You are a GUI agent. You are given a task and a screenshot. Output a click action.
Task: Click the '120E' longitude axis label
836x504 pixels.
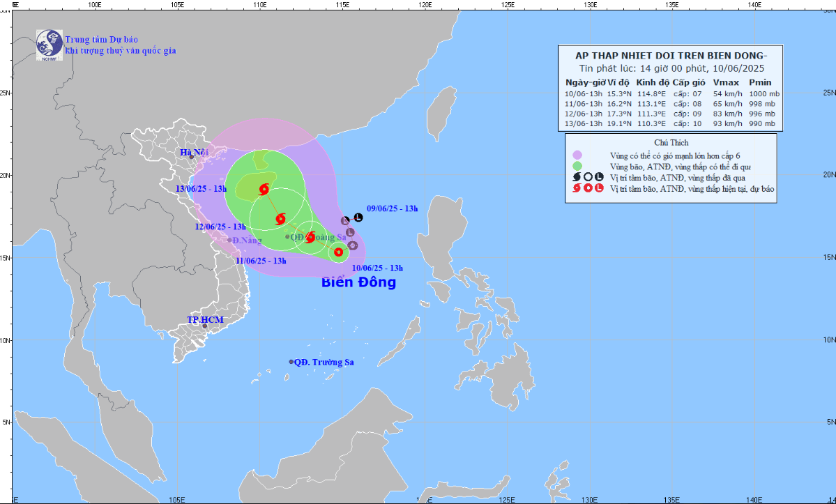[425, 5]
